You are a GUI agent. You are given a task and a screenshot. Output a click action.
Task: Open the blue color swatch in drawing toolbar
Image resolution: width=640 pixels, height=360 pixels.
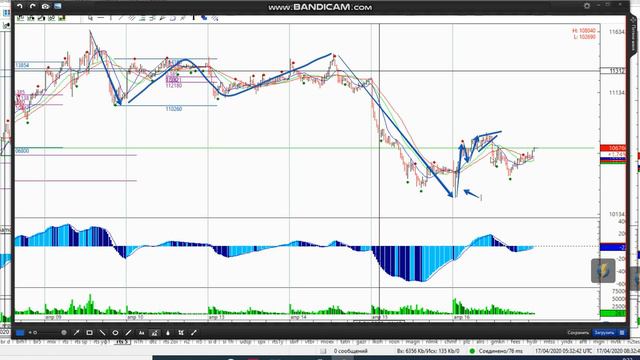pyautogui.click(x=20, y=333)
